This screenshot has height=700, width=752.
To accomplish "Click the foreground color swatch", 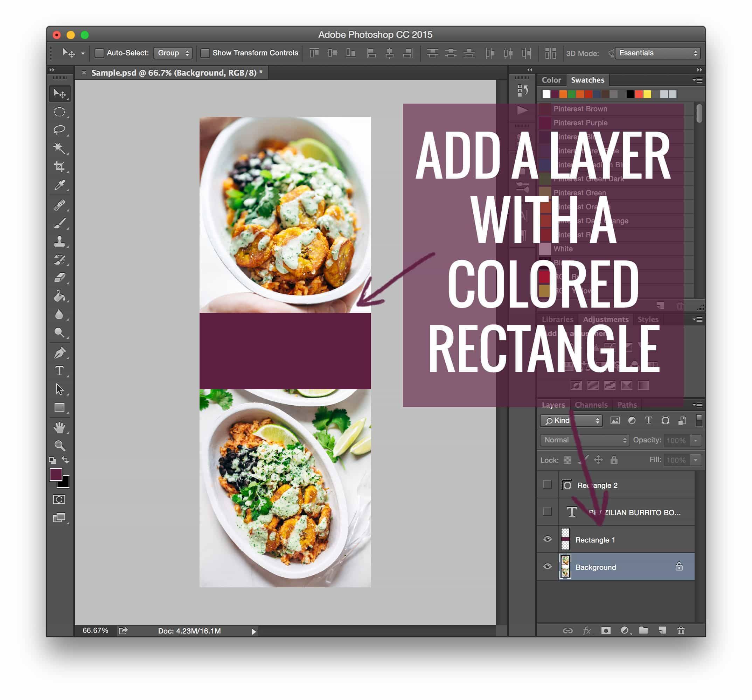I will click(56, 475).
